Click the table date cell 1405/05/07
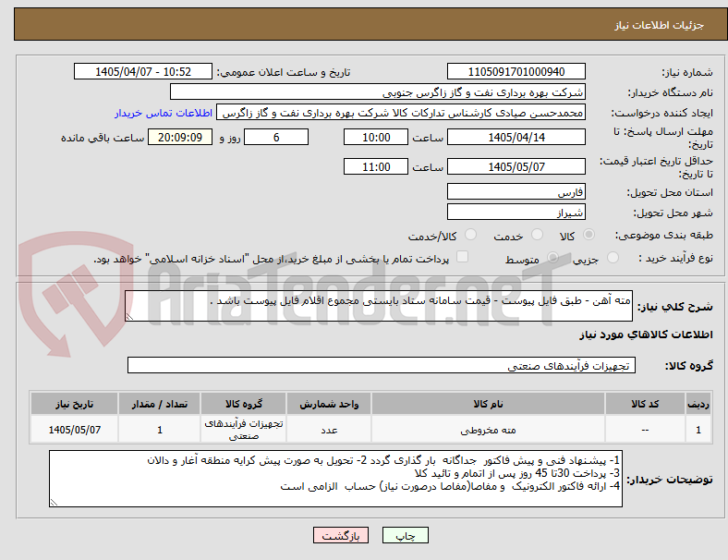 pos(74,430)
